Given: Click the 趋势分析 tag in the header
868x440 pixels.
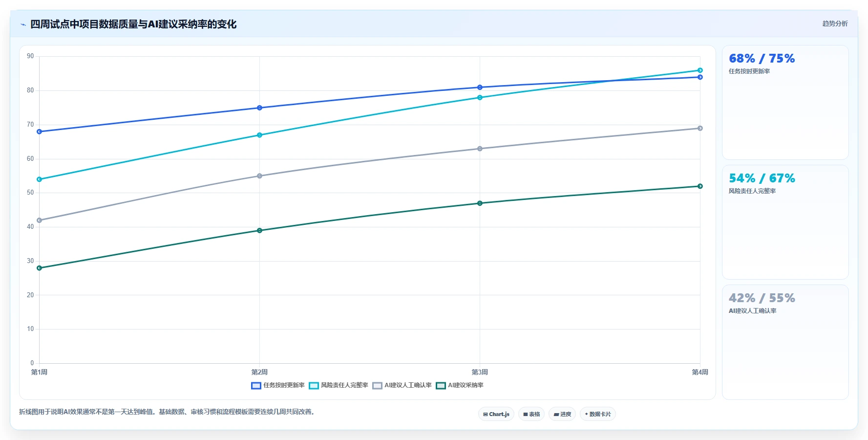Looking at the screenshot, I should pos(835,23).
